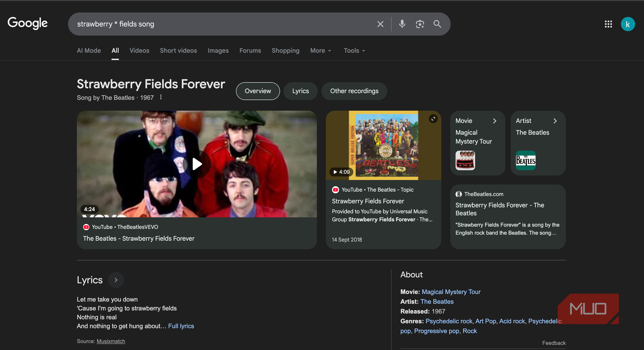The image size is (644, 350).
Task: Start voice search with microphone icon
Action: click(402, 24)
